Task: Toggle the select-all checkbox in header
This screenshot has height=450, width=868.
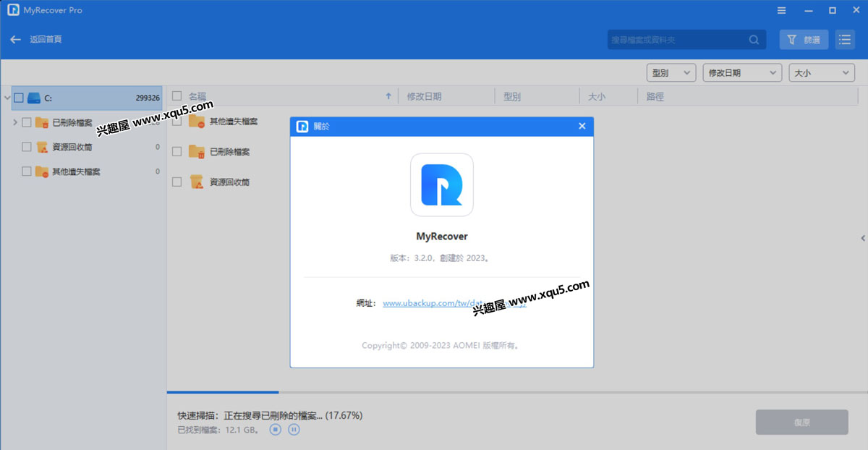Action: coord(176,95)
